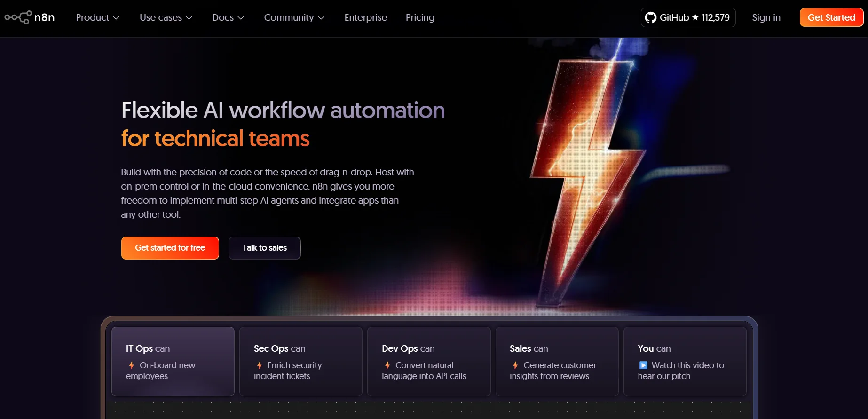Click the bolt icon next to Enrich security

pos(260,365)
